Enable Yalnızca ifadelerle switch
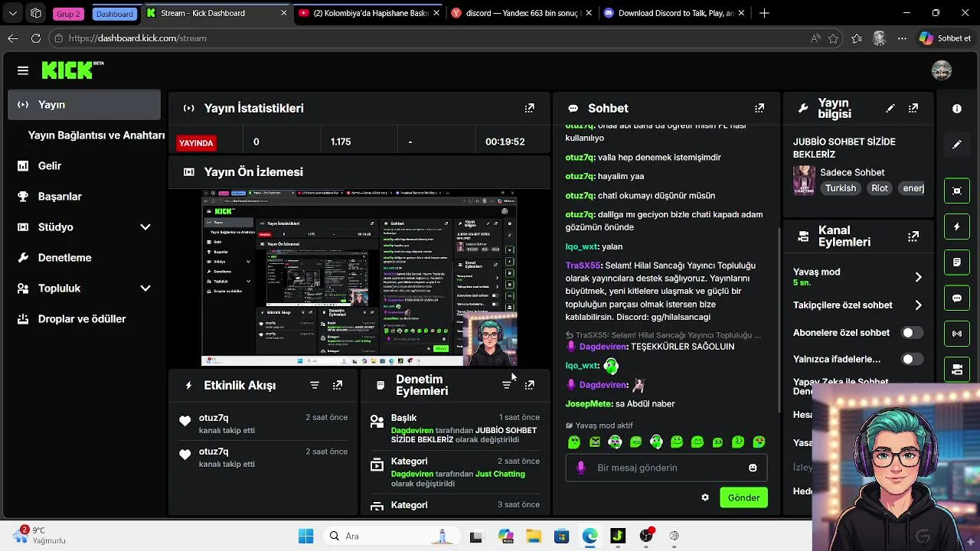The width and height of the screenshot is (980, 551). (912, 359)
